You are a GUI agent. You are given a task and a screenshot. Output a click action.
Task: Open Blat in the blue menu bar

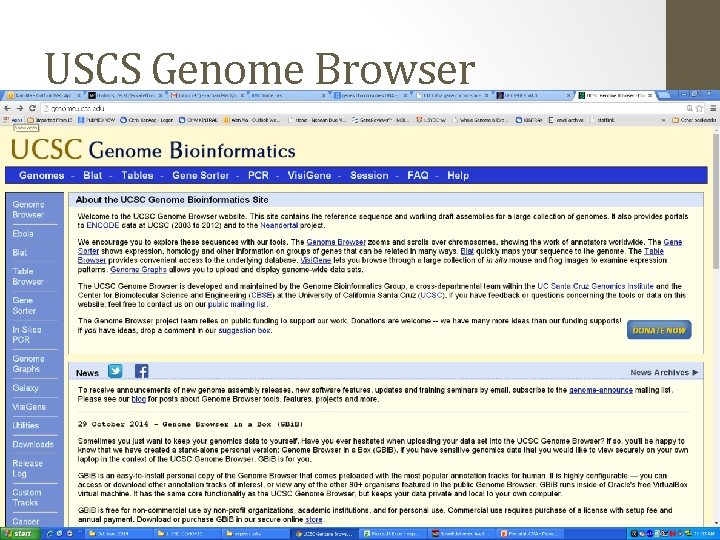pos(93,175)
